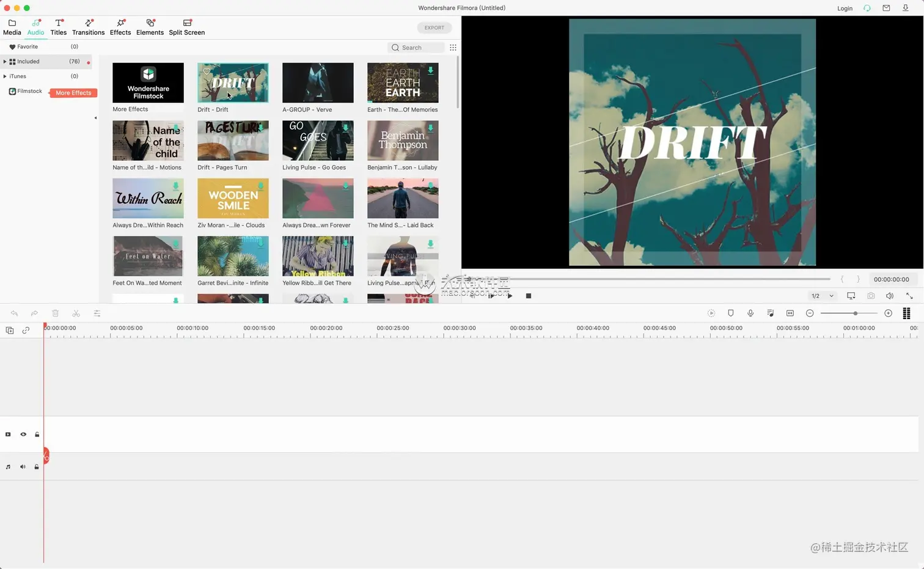
Task: Lock the video track
Action: 37,435
